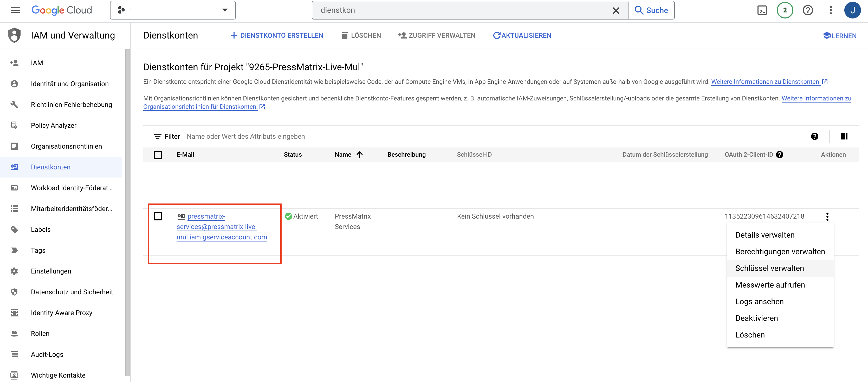Open Audit-Logs in the sidebar
The width and height of the screenshot is (868, 382).
(61, 354)
